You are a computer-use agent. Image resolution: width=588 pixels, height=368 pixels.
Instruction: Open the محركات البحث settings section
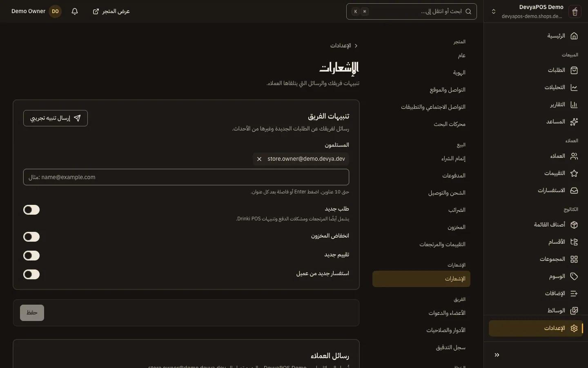pyautogui.click(x=421, y=124)
